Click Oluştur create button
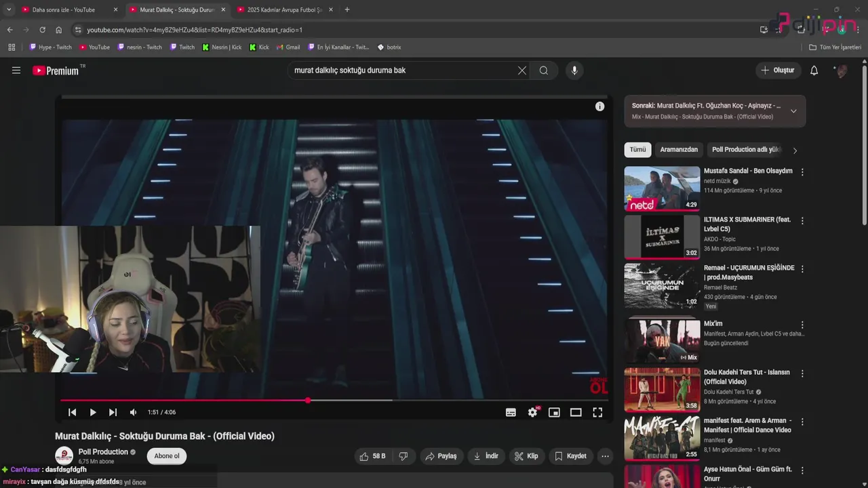Viewport: 868px width, 488px height. 778,70
